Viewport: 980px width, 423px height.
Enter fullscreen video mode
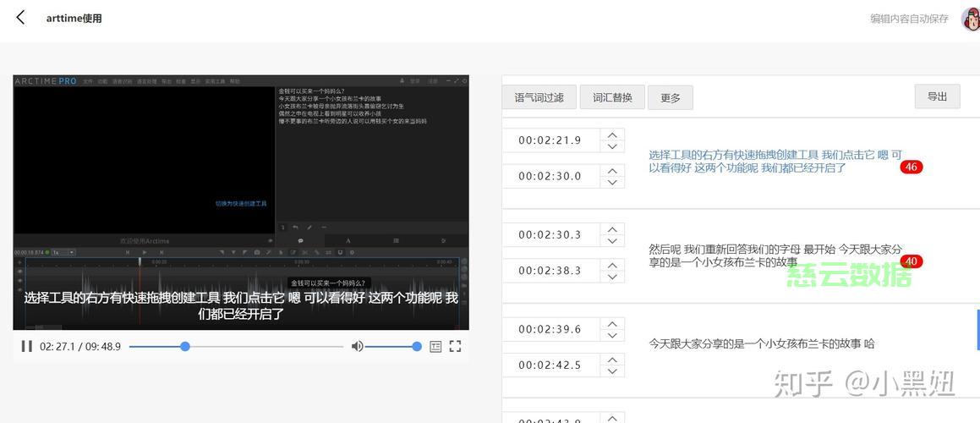(455, 346)
